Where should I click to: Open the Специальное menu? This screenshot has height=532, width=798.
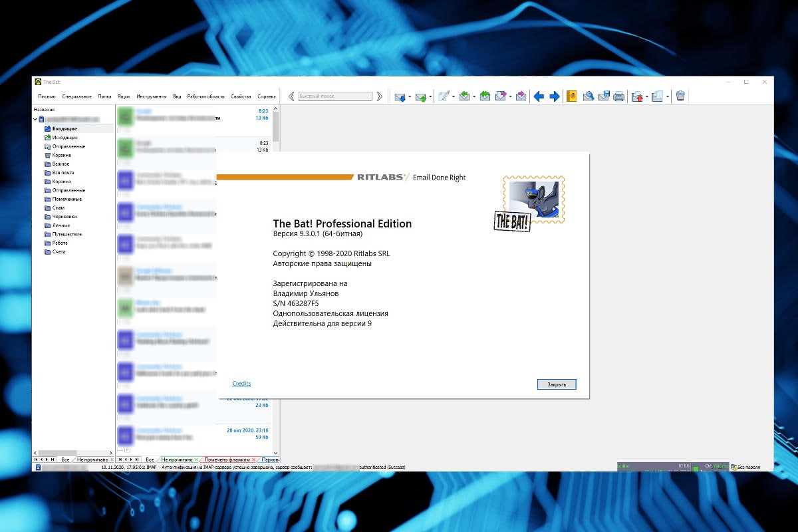tap(77, 96)
